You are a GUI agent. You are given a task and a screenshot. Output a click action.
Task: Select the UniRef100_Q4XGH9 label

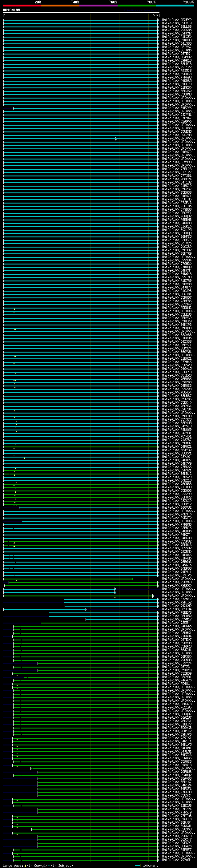pos(177,606)
